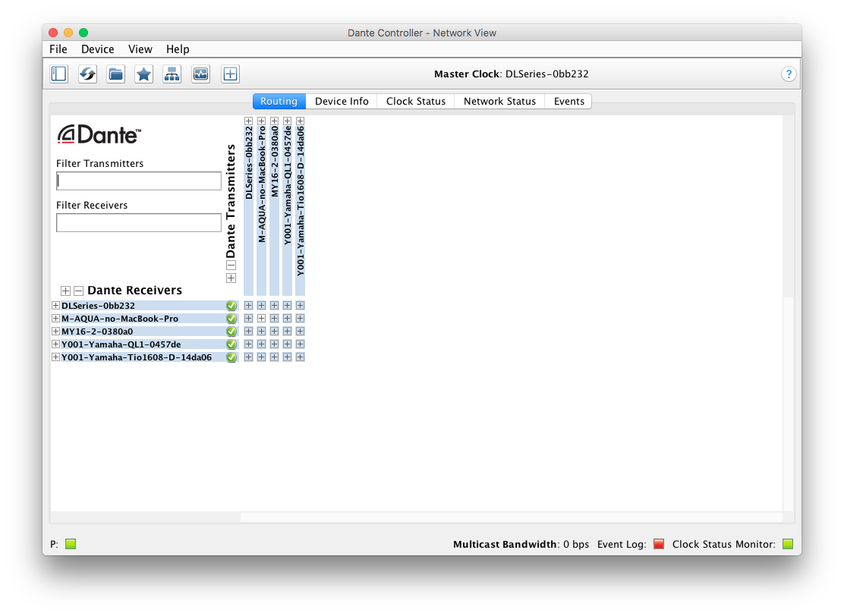The width and height of the screenshot is (844, 616).
Task: Collapse all Dante Receivers with minus button
Action: click(79, 291)
